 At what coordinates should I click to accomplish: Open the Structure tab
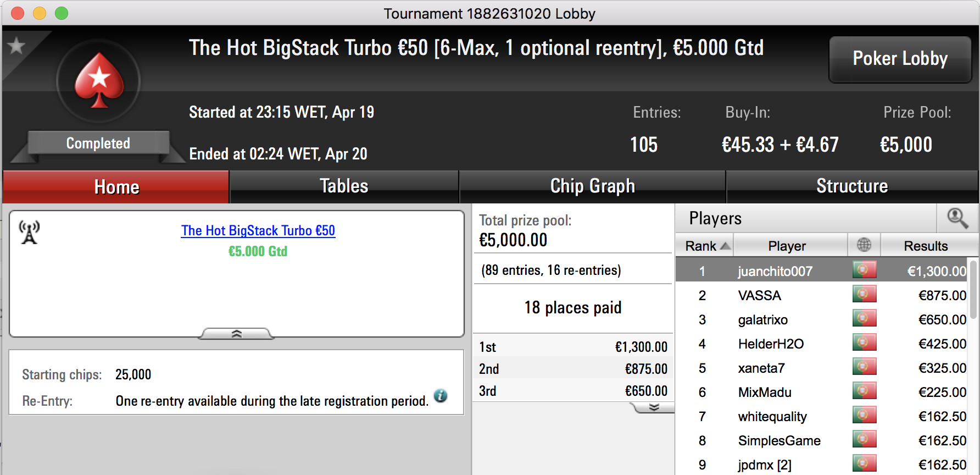852,186
